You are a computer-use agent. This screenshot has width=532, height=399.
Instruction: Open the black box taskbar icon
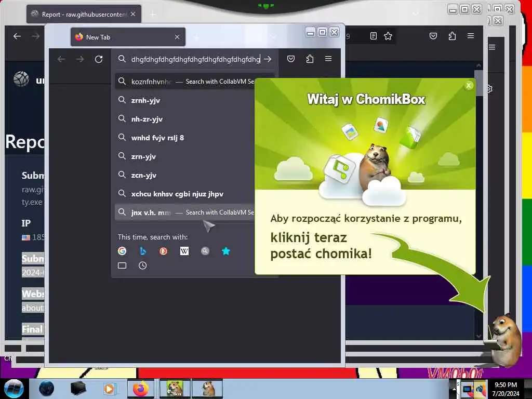click(x=78, y=389)
